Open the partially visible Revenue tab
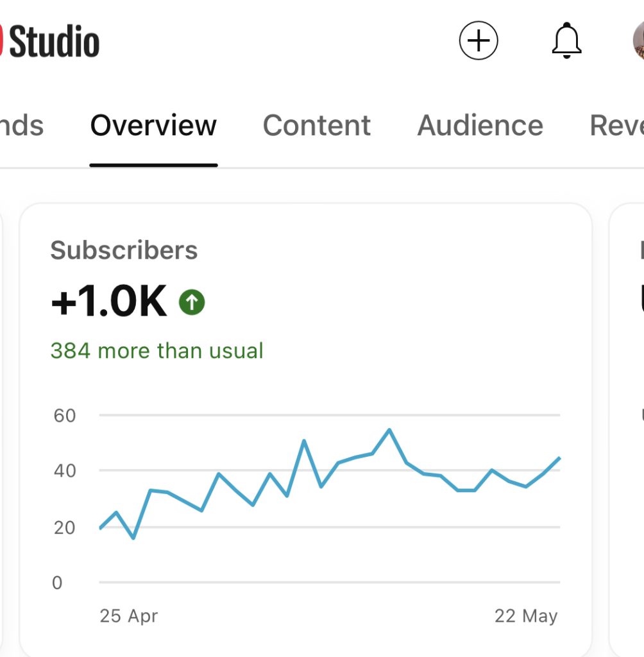 pos(617,125)
